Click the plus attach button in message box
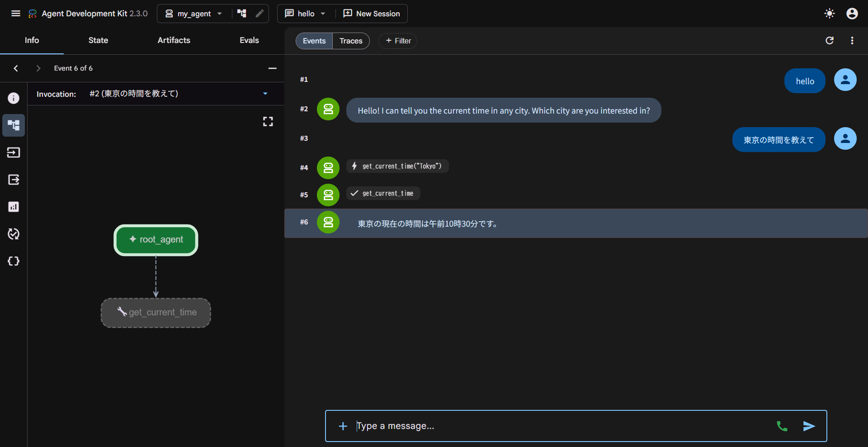Screen dimensions: 868x447 [343, 426]
